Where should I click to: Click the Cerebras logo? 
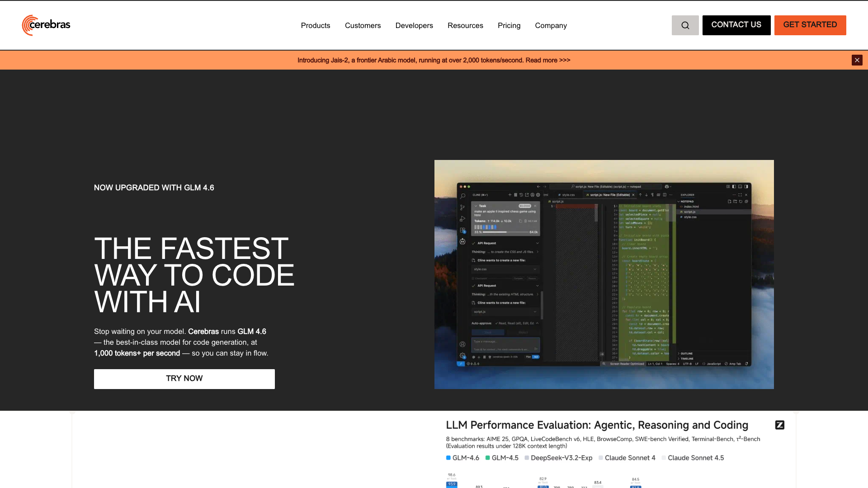click(46, 25)
